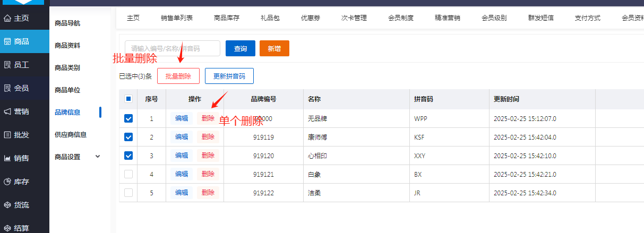
Task: Uncheck the checkbox for row 无品牌
Action: click(x=128, y=118)
